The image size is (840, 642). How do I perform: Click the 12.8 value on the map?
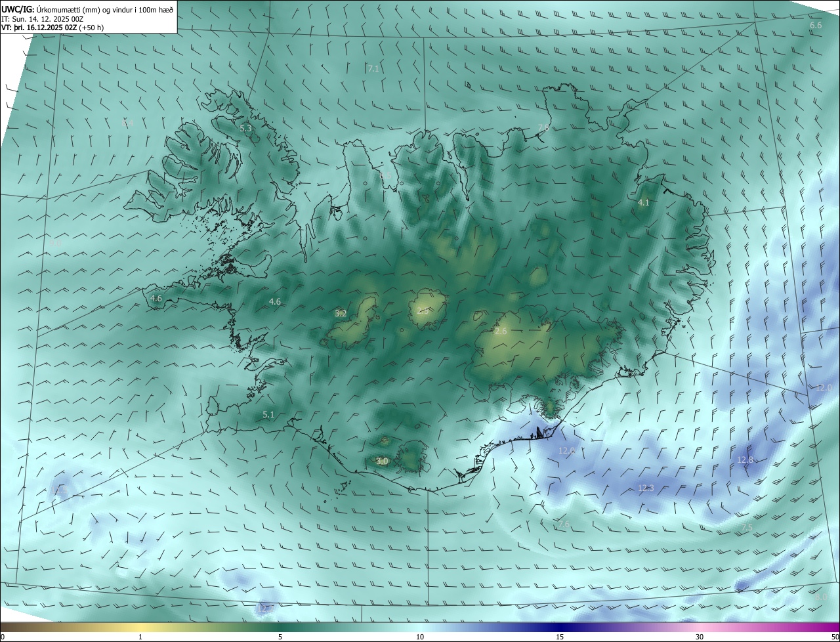click(x=745, y=460)
